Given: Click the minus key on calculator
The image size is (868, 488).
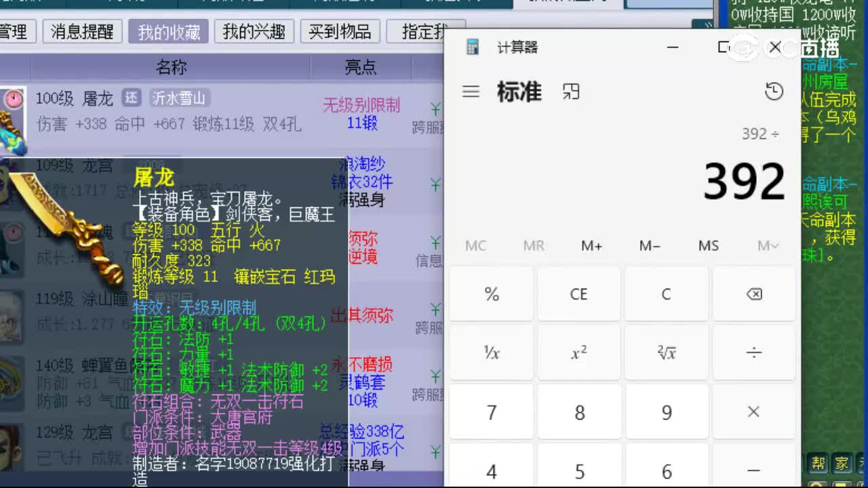Looking at the screenshot, I should tap(753, 470).
